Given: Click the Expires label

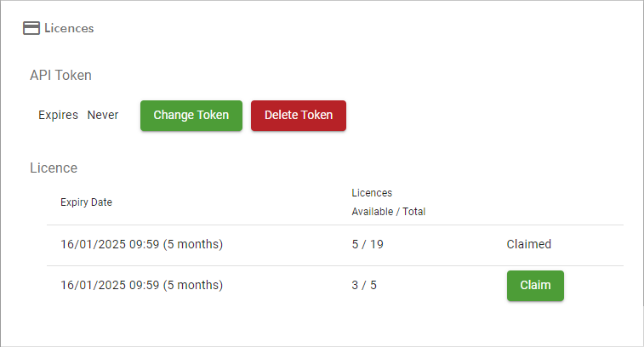Looking at the screenshot, I should (58, 115).
